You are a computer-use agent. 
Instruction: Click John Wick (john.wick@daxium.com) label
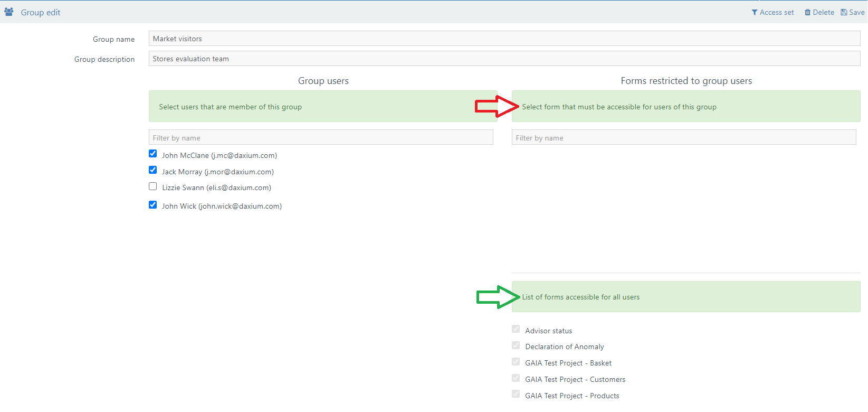(x=222, y=206)
